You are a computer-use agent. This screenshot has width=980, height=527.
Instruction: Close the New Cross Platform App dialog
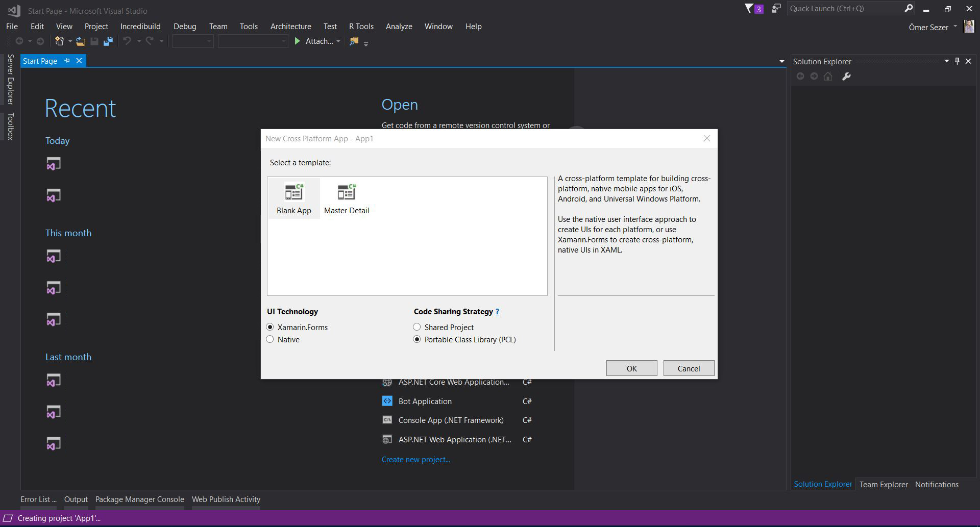coord(707,138)
